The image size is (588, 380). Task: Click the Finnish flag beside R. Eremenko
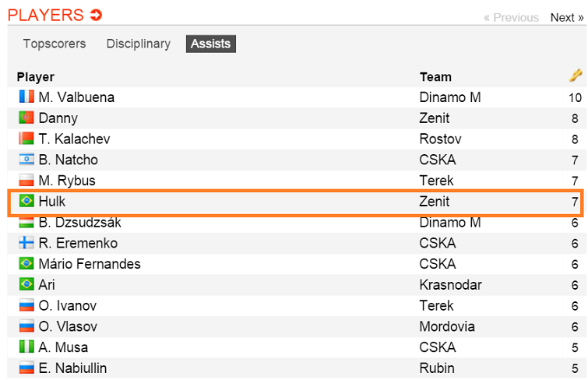(x=26, y=243)
